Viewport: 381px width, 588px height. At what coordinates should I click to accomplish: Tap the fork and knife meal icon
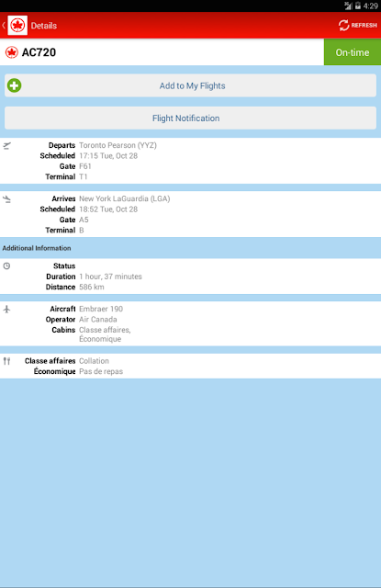click(6, 361)
